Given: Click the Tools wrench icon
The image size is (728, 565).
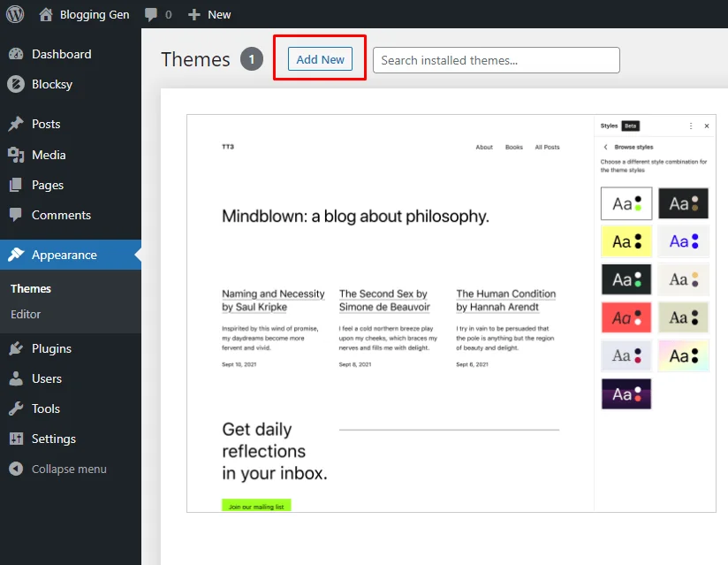Looking at the screenshot, I should click(16, 408).
